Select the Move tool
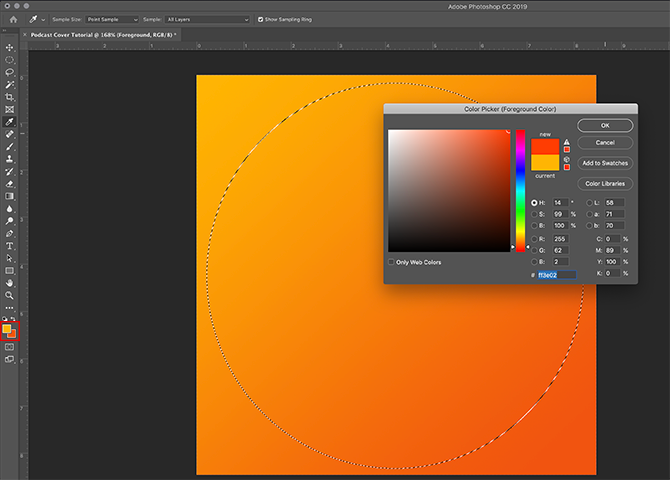This screenshot has width=670, height=480. tap(10, 47)
